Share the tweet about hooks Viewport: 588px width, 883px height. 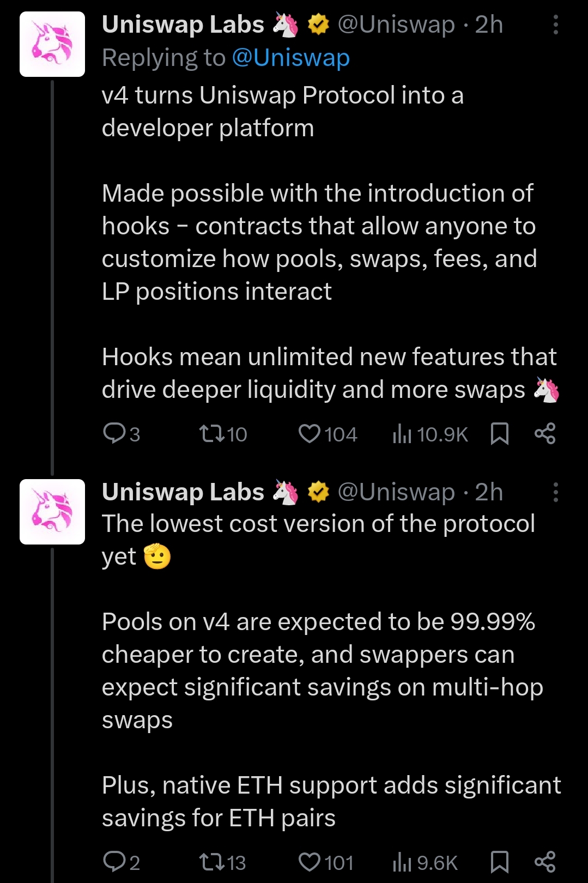pyautogui.click(x=545, y=434)
